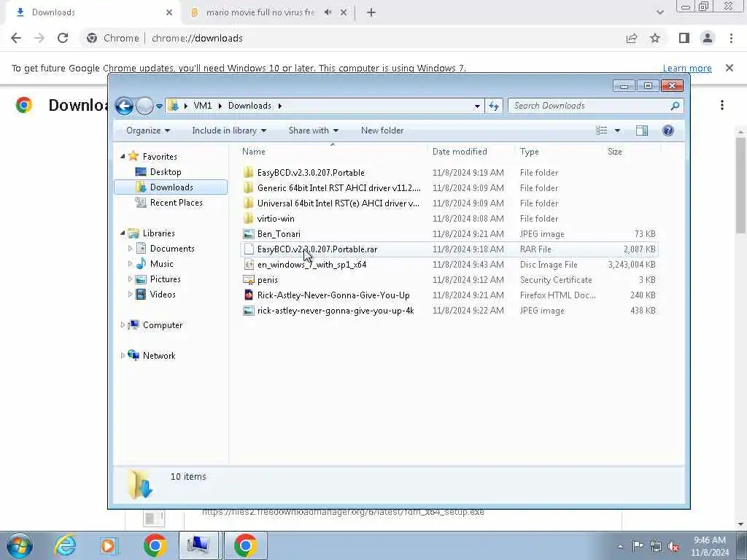Open the address bar previous locations dropdown
The height and width of the screenshot is (560, 747).
477,106
